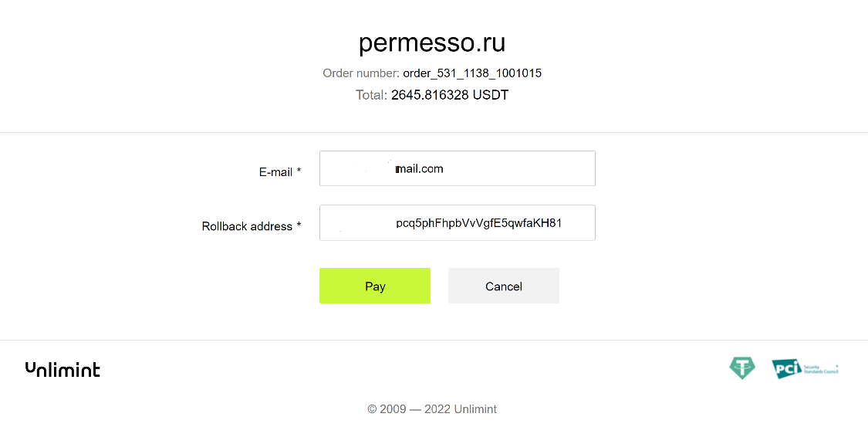Focus the E-mail input field
This screenshot has width=868, height=444.
(x=458, y=168)
